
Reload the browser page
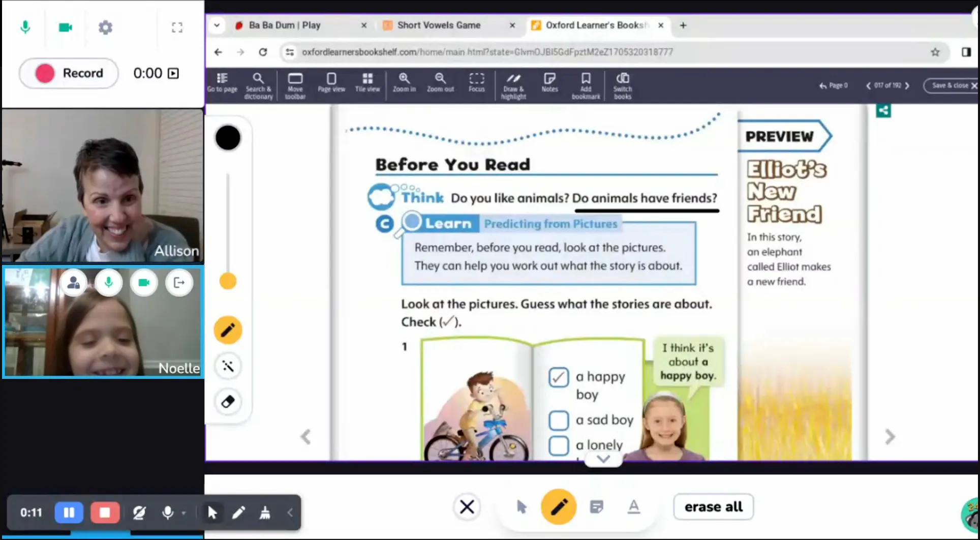(x=263, y=52)
